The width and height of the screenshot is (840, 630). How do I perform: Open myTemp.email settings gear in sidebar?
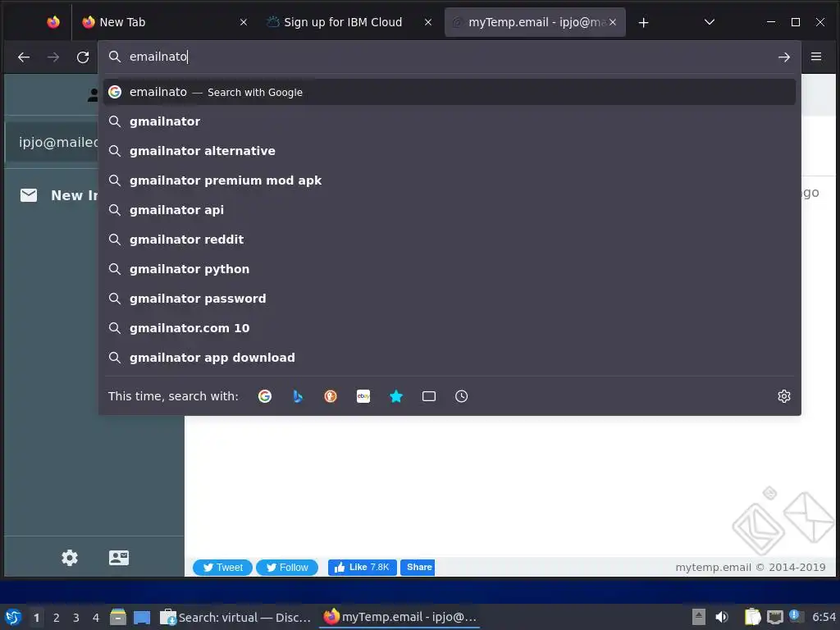70,558
